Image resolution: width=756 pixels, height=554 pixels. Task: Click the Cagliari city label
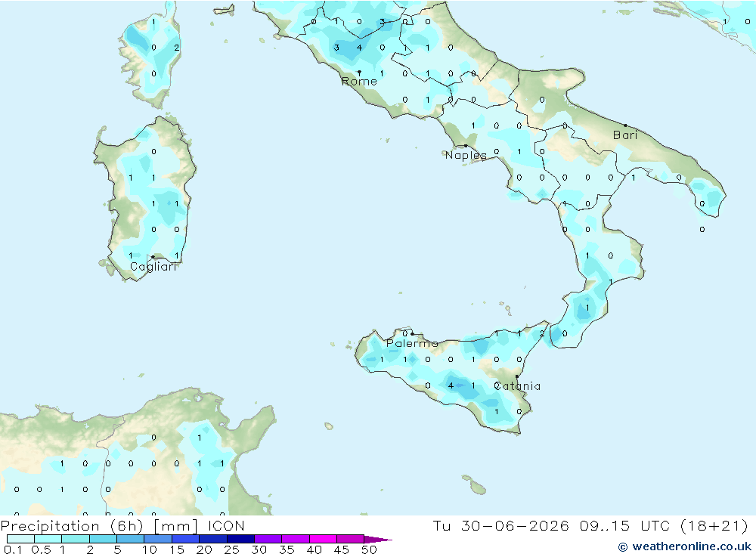(x=153, y=267)
